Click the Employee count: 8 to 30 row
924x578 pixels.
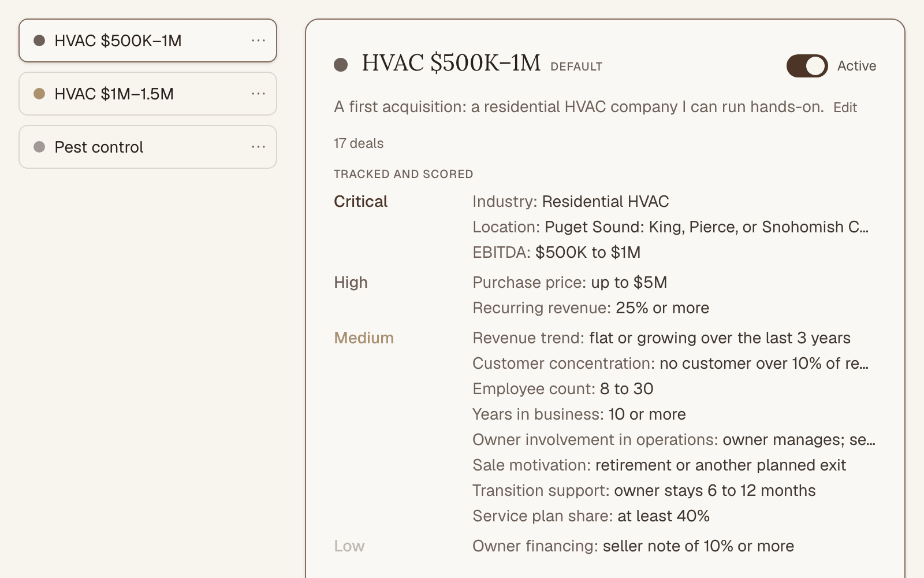coord(563,389)
